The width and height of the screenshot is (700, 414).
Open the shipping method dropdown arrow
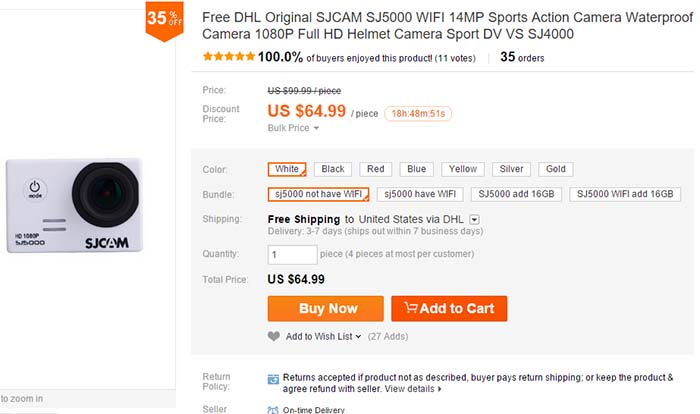pyautogui.click(x=474, y=219)
